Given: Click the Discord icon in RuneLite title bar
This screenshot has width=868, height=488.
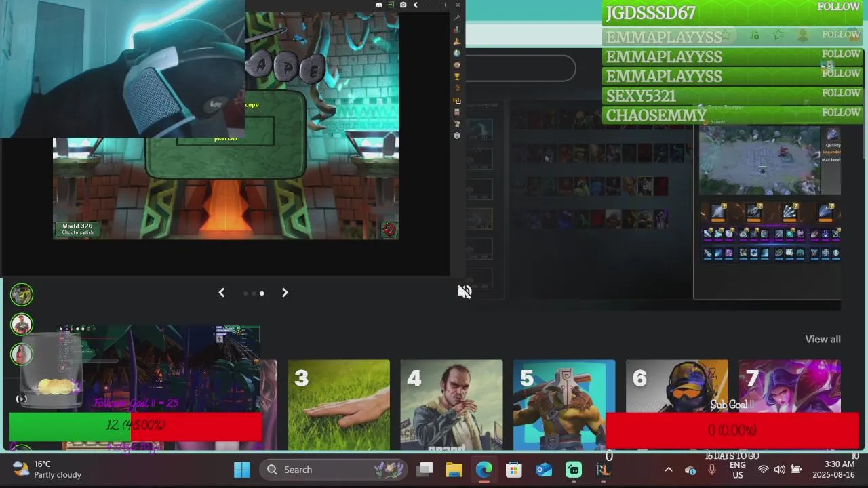Looking at the screenshot, I should pos(379,5).
